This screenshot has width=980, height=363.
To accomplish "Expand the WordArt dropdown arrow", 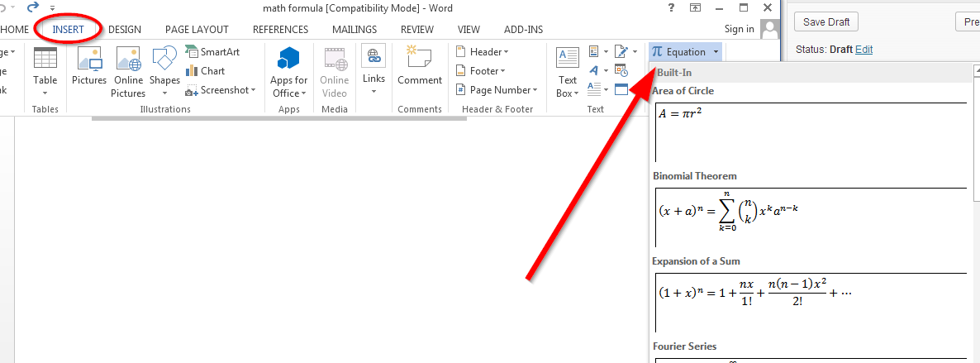I will coord(607,70).
